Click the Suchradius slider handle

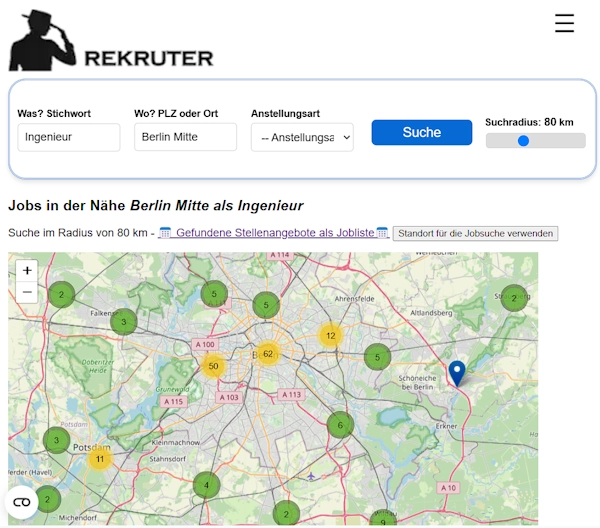pos(523,141)
